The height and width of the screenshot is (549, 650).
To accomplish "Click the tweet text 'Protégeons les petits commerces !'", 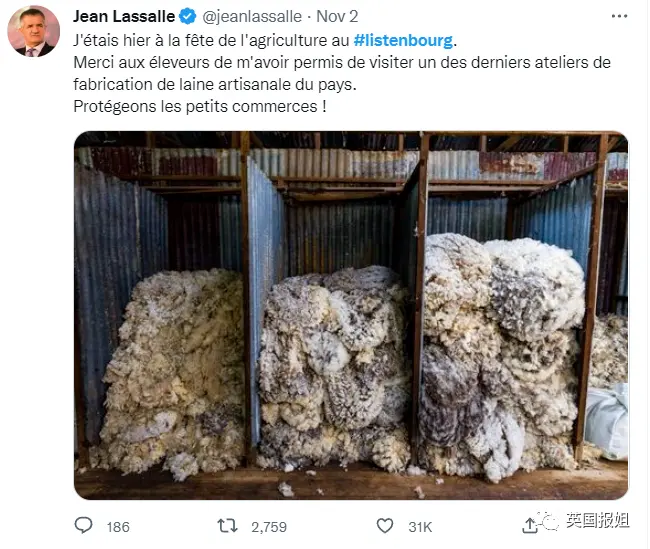I will 200,107.
